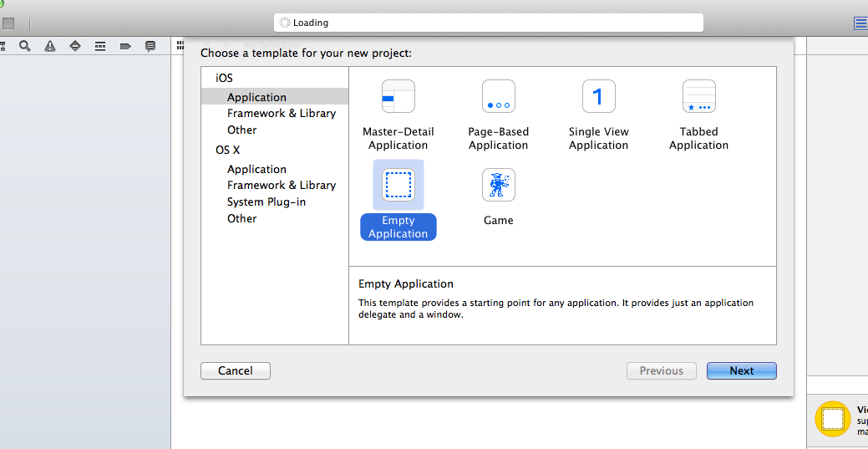Choose the Single View Application template icon
Screen dimensions: 868x449
click(x=598, y=96)
